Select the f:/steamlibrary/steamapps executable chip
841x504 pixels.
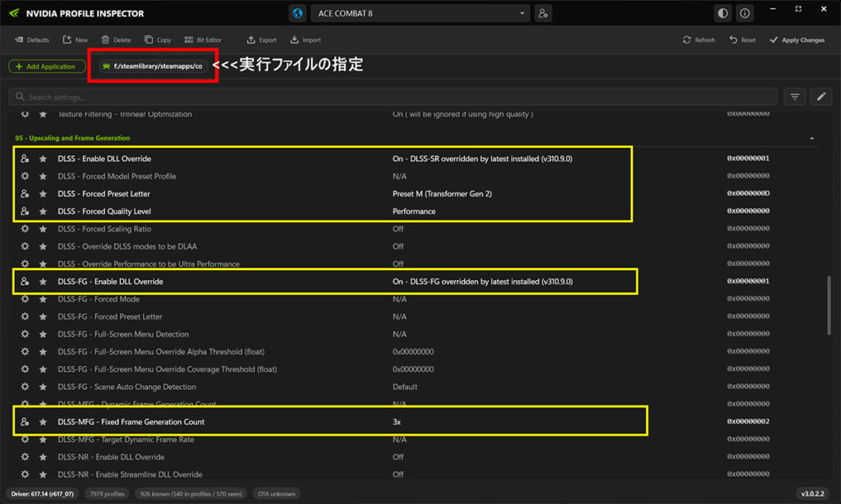[154, 66]
